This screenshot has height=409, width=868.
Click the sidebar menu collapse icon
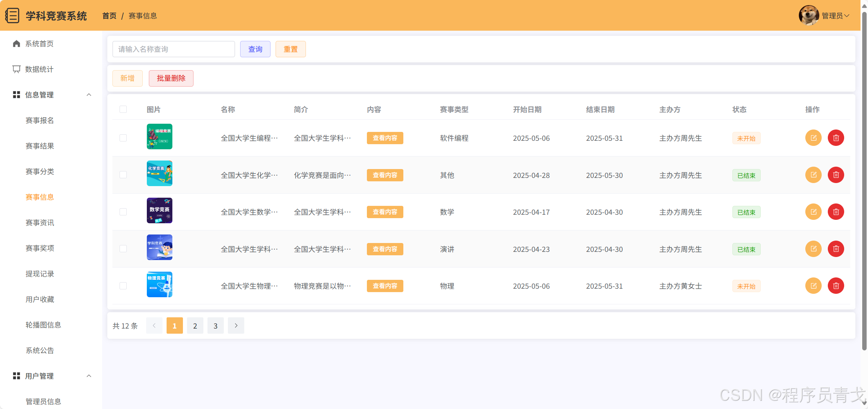[12, 16]
